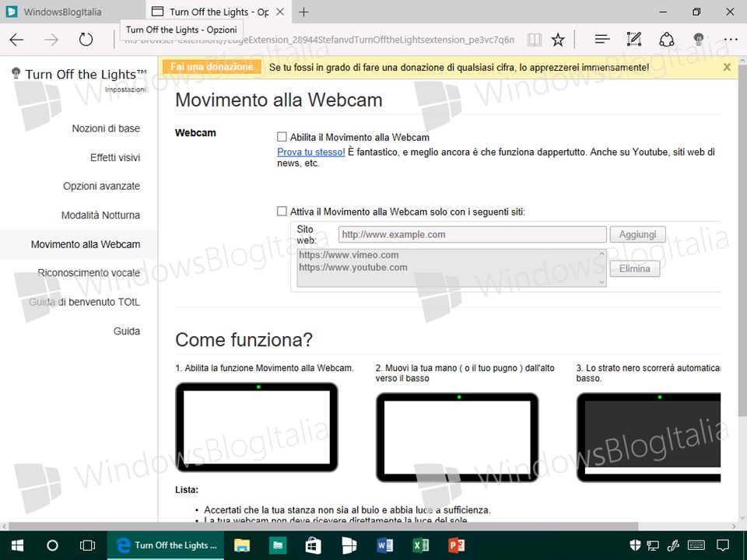Focus the Sito web URL input field
747x560 pixels.
(x=472, y=234)
